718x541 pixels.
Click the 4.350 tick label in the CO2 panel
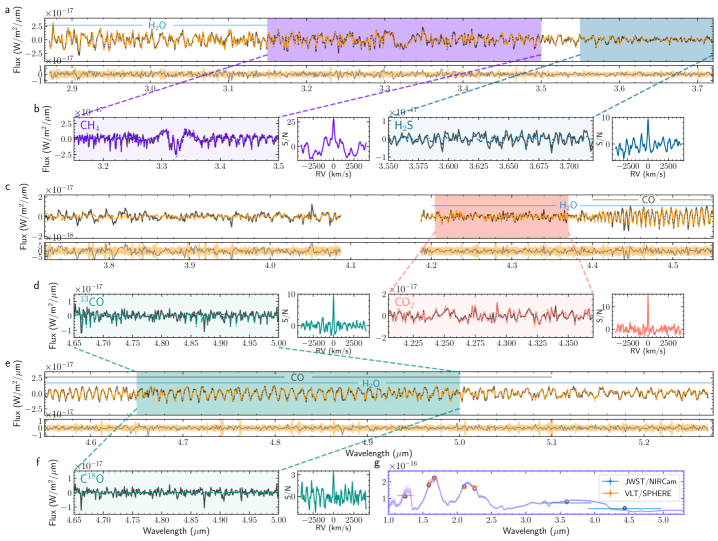(x=568, y=343)
